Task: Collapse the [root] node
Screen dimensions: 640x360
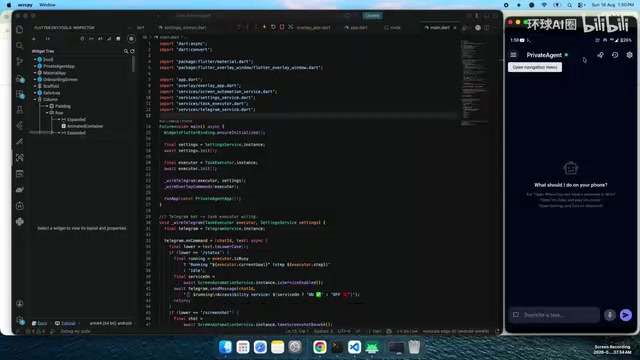Action: click(x=35, y=60)
